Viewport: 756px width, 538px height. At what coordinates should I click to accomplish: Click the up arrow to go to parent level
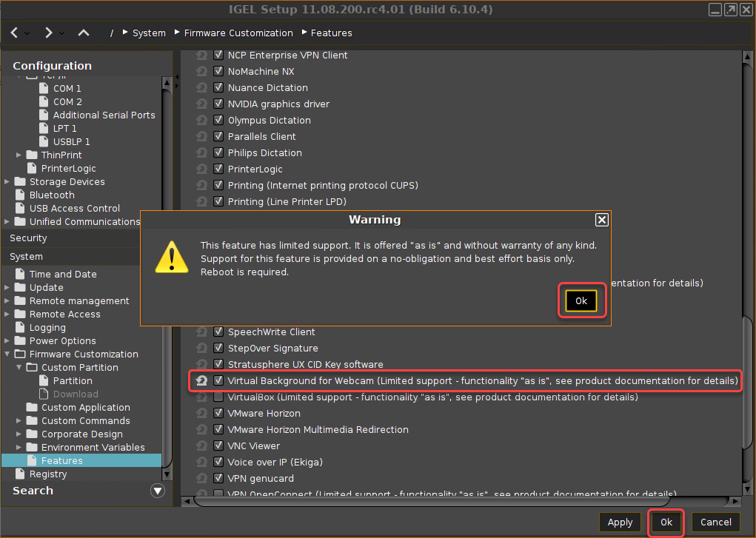coord(83,33)
